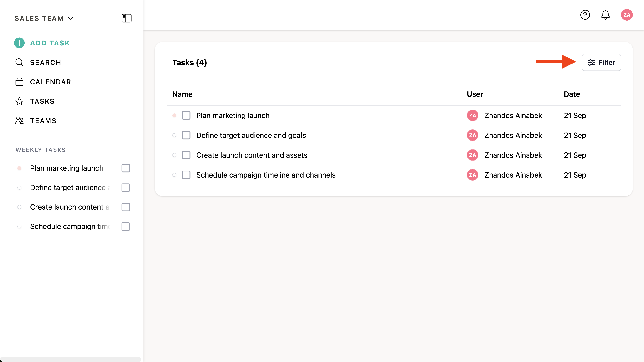
Task: Click the green Add Task plus icon
Action: 19,43
